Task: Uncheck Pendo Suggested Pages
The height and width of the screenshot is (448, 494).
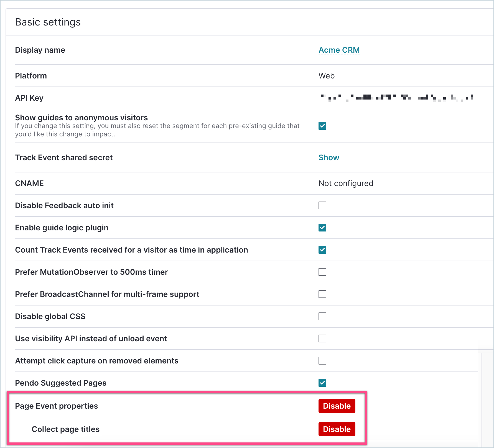Action: 322,383
